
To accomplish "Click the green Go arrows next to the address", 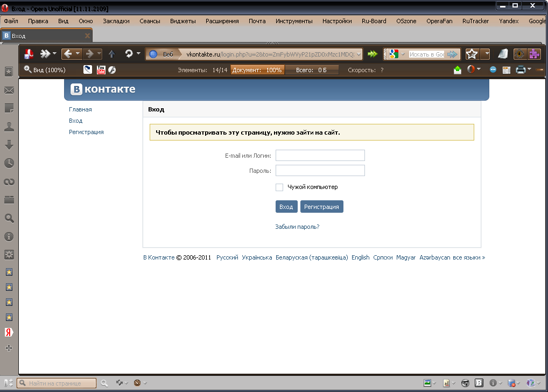I will [x=373, y=54].
